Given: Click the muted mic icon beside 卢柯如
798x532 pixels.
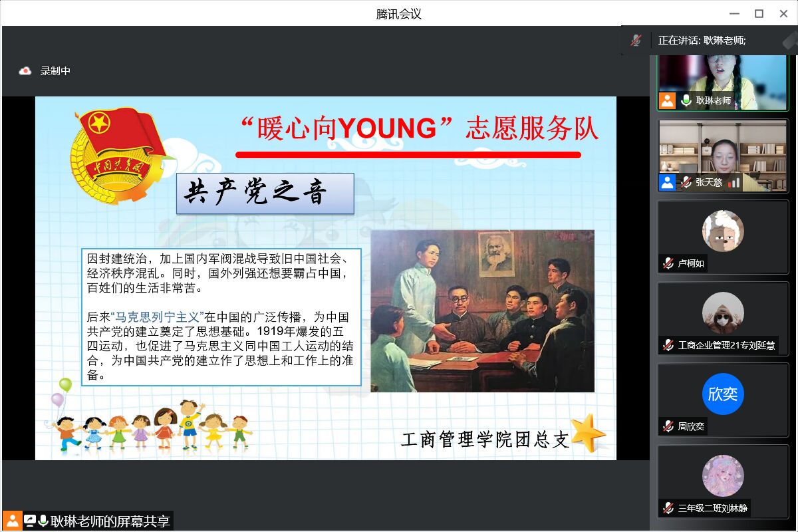Looking at the screenshot, I should coord(668,263).
